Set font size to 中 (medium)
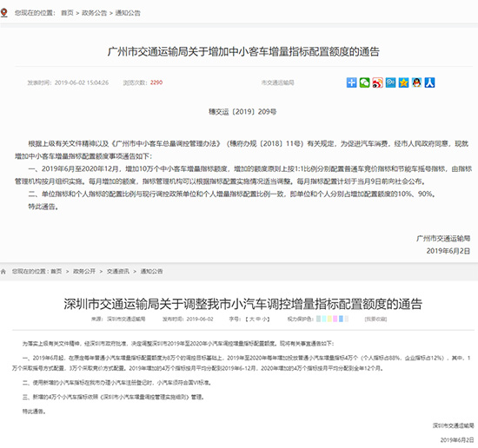The height and width of the screenshot is (448, 478). tap(258, 319)
